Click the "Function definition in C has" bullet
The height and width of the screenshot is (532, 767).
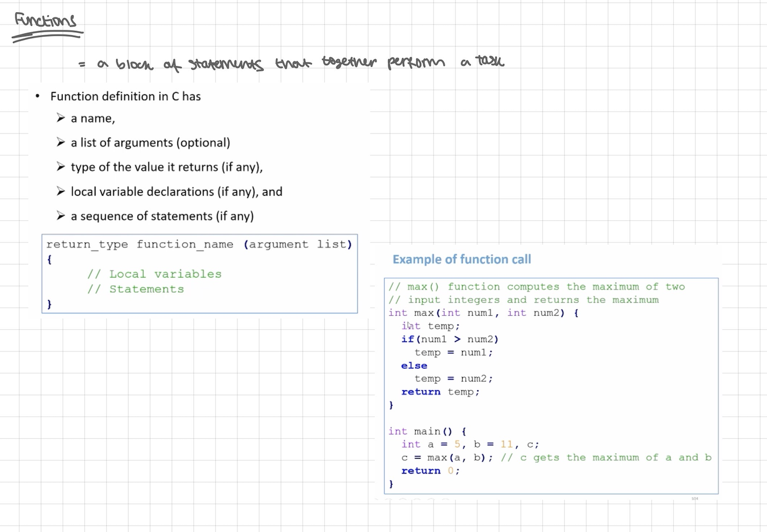[125, 96]
